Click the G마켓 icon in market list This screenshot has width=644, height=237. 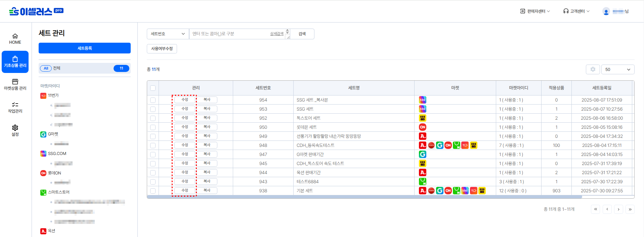tap(43, 134)
